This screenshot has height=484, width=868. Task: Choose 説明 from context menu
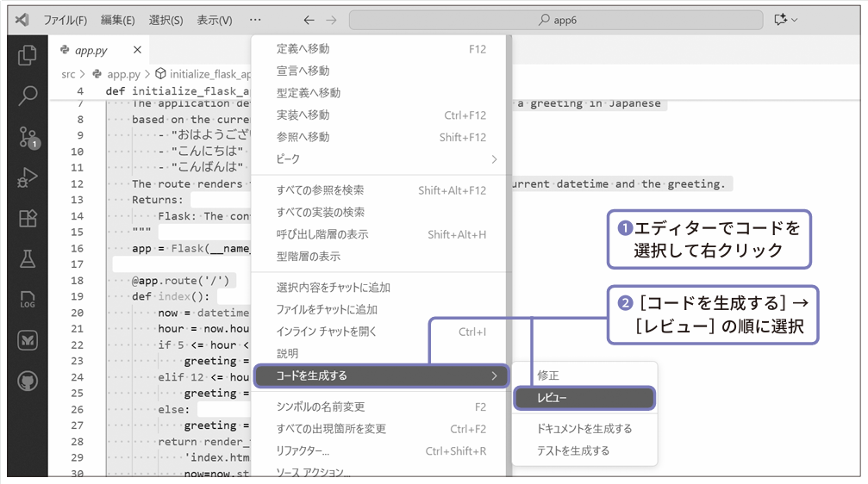pyautogui.click(x=381, y=353)
